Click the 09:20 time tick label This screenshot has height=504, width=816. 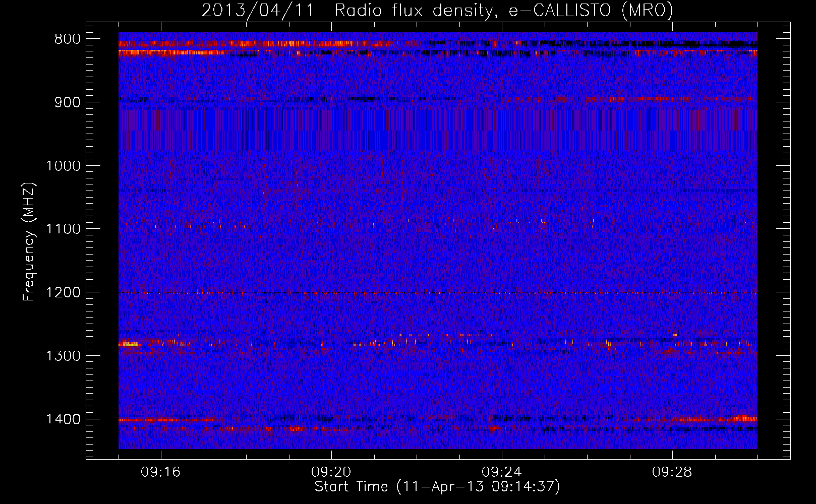click(331, 472)
